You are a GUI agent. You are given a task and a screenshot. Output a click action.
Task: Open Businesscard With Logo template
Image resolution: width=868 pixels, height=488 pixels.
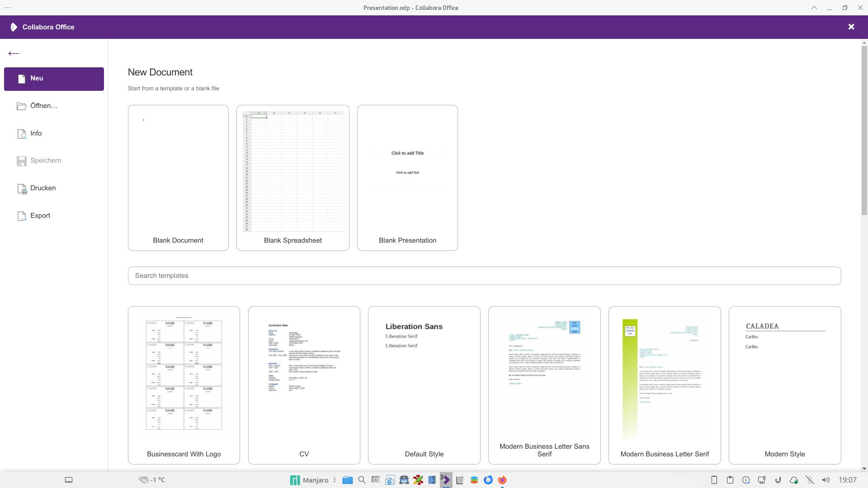184,385
